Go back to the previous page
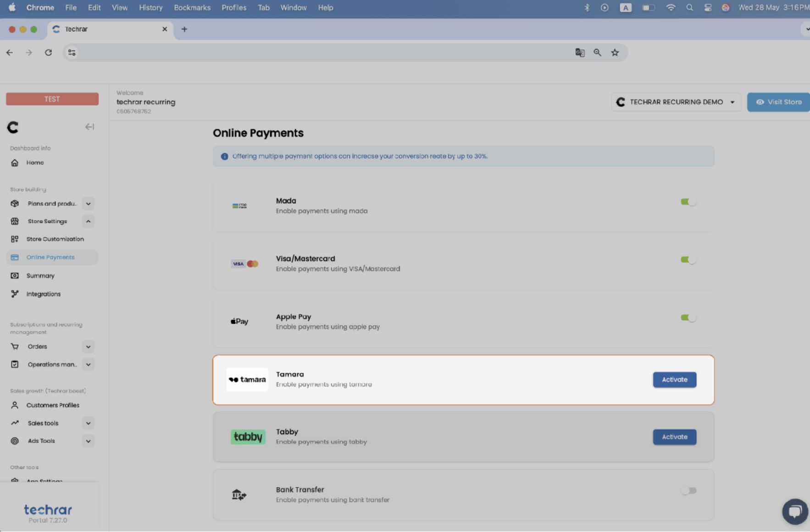 (x=10, y=53)
